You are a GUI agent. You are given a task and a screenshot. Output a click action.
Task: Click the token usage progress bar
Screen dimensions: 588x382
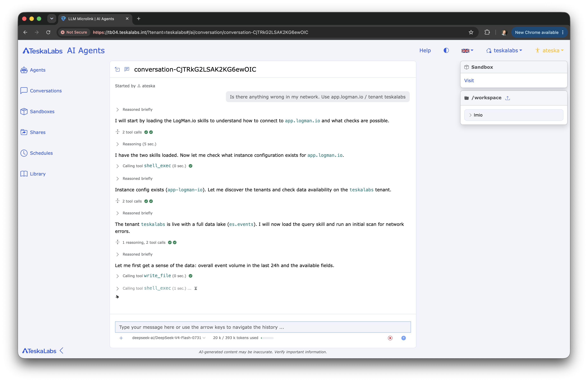267,338
